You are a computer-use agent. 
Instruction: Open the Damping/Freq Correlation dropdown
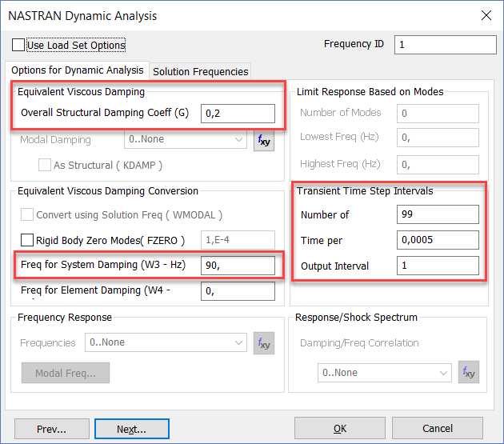coord(385,373)
